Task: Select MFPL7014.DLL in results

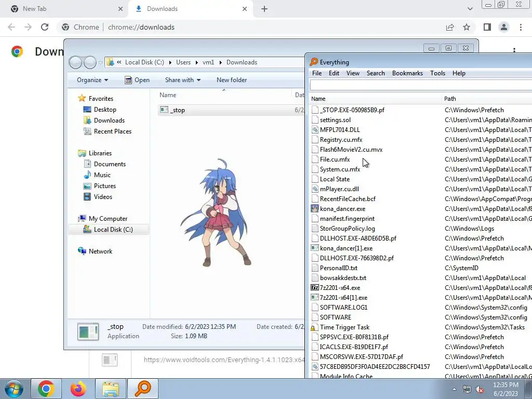Action: 340,130
